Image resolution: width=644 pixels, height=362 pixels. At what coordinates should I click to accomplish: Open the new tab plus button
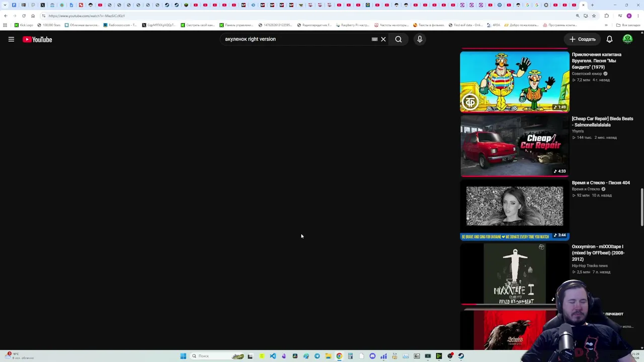click(x=592, y=5)
